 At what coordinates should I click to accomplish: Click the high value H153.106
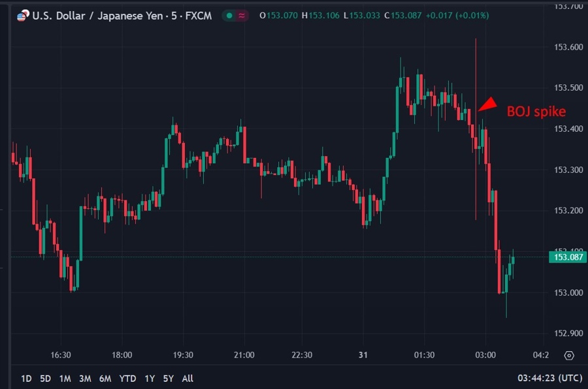(321, 16)
